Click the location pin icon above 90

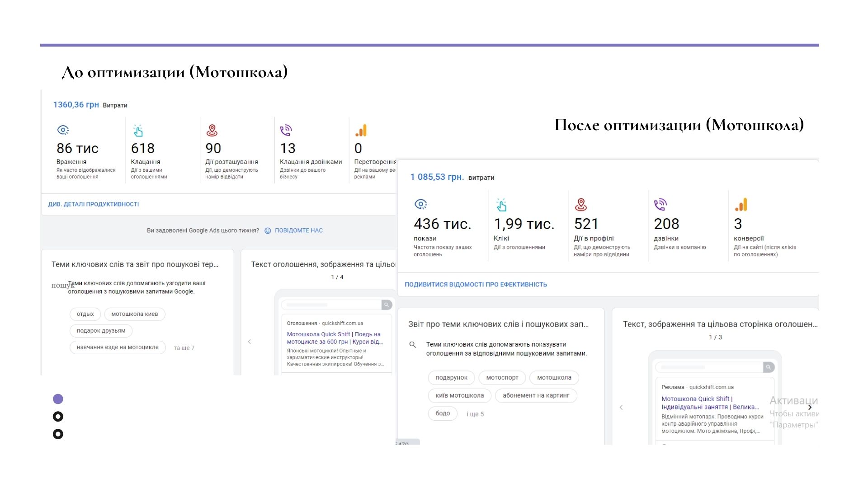(x=212, y=131)
